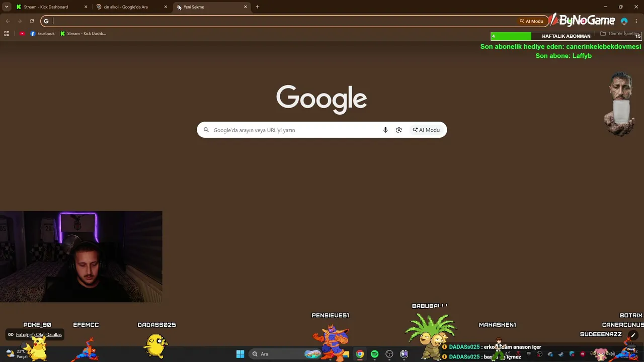Screen dimensions: 644x362
Task: Minimize the Chrome window
Action: click(x=605, y=7)
